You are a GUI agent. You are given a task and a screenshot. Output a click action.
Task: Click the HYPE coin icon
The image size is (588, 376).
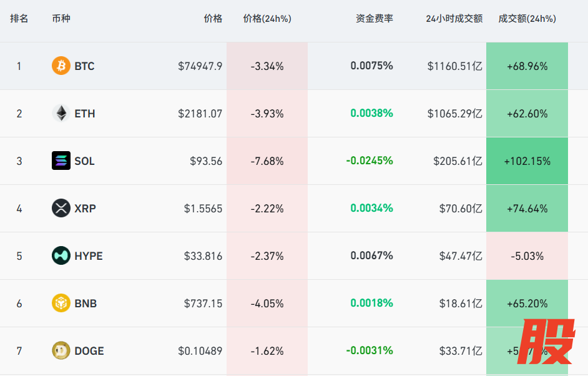point(61,255)
